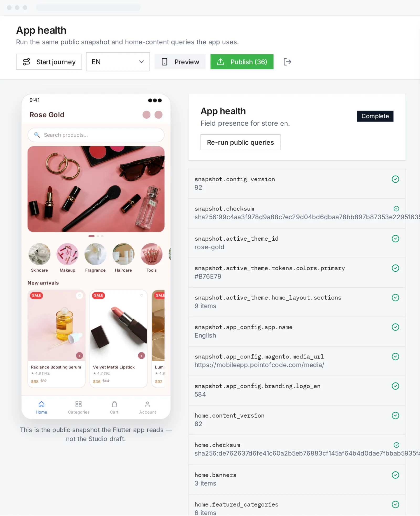
Task: Tap the search magnifier icon
Action: pos(37,135)
